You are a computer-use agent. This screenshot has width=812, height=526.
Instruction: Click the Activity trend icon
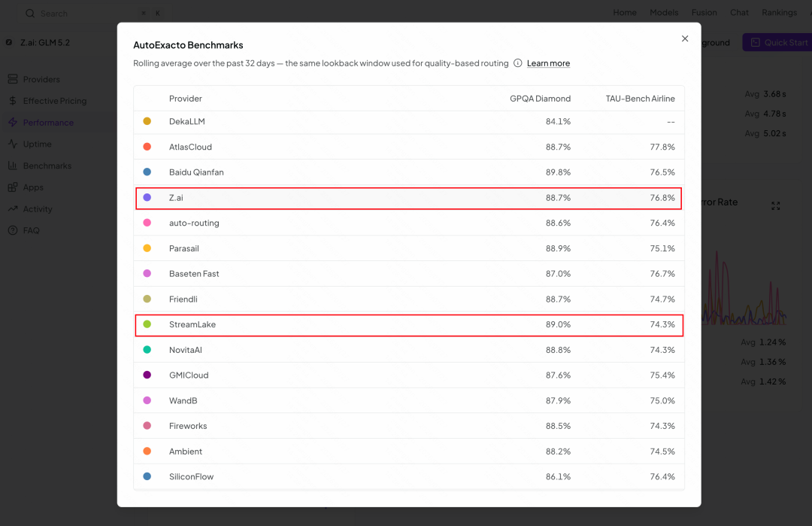click(x=13, y=209)
